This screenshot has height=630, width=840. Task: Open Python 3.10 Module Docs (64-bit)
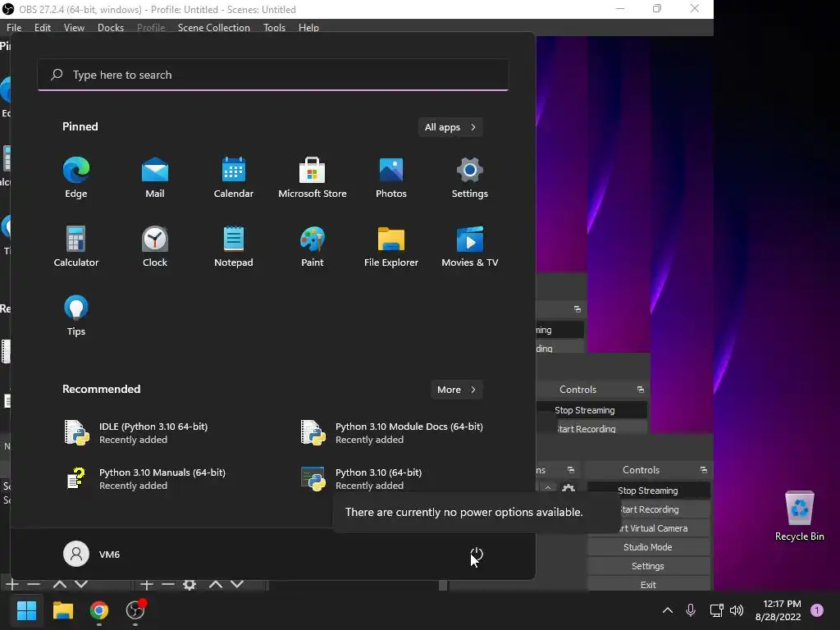(392, 433)
